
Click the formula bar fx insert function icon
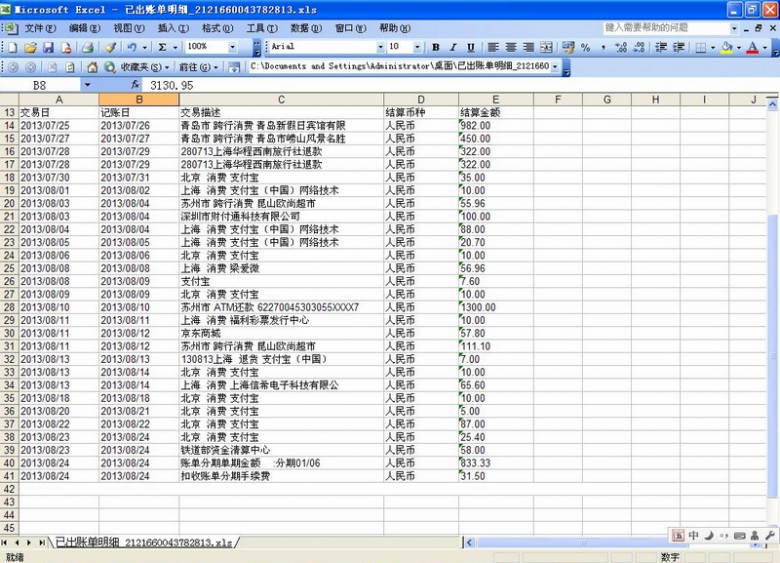pos(135,85)
